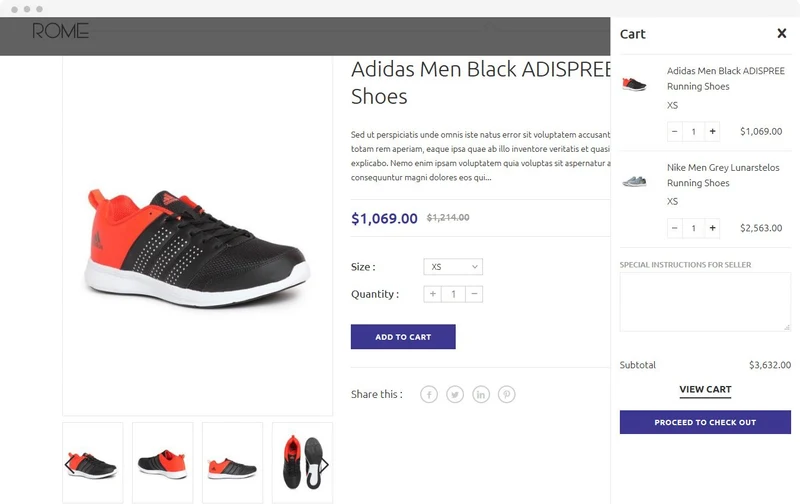The image size is (800, 504).
Task: Share product on Pinterest icon
Action: pyautogui.click(x=507, y=394)
